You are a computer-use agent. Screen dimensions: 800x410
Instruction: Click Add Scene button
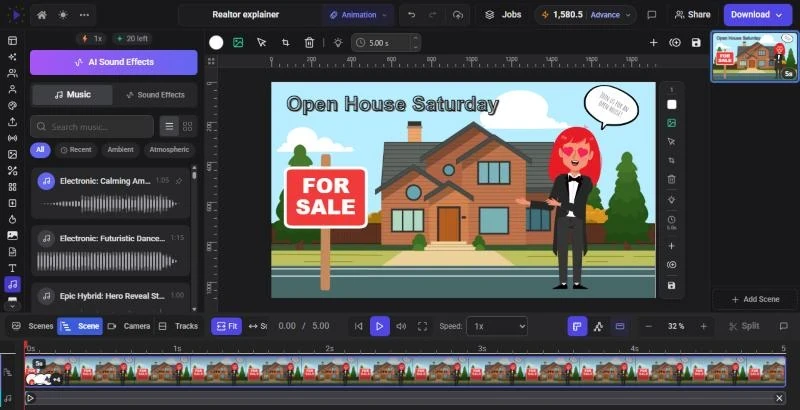click(755, 299)
